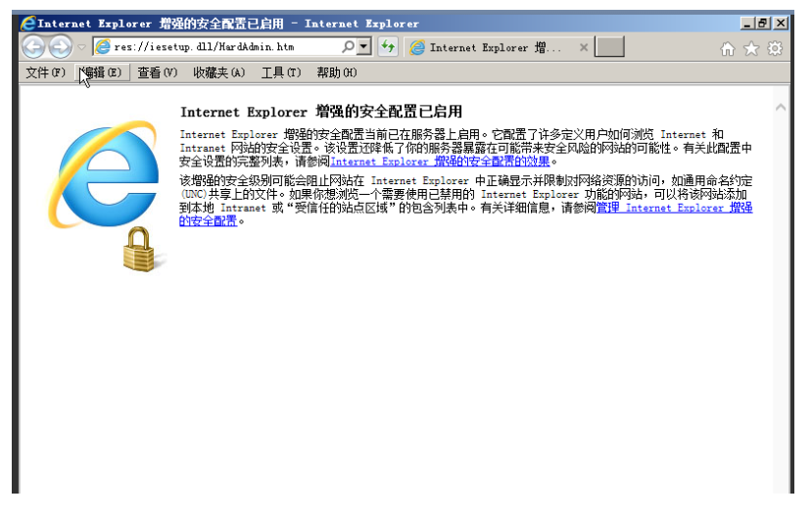Open the 收藏夹(A) menu

pyautogui.click(x=219, y=72)
